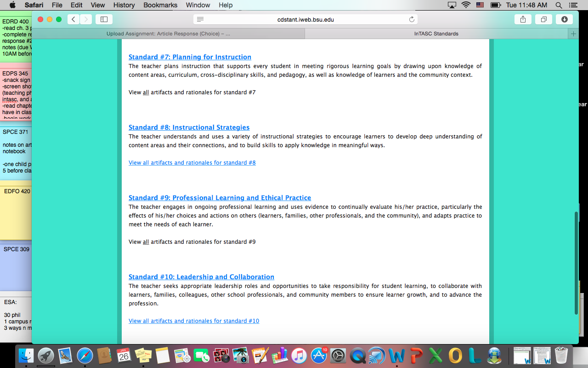
Task: Open iTunes from the Dock
Action: [x=299, y=356]
